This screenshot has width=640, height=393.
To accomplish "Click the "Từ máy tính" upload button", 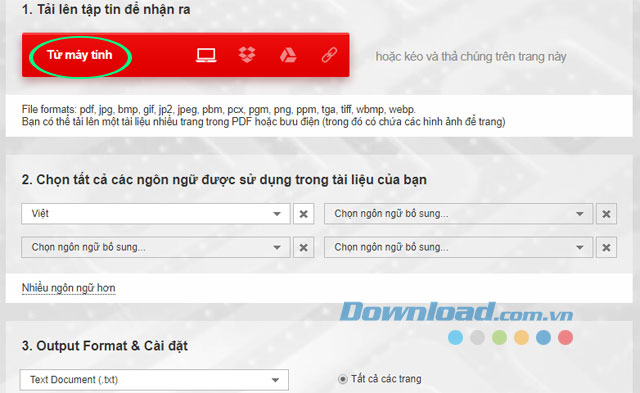I will click(x=80, y=55).
